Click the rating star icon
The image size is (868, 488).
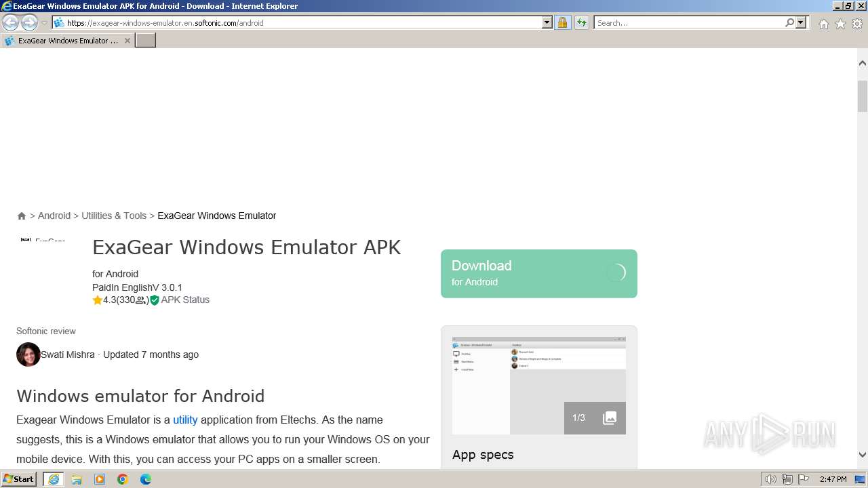coord(98,300)
